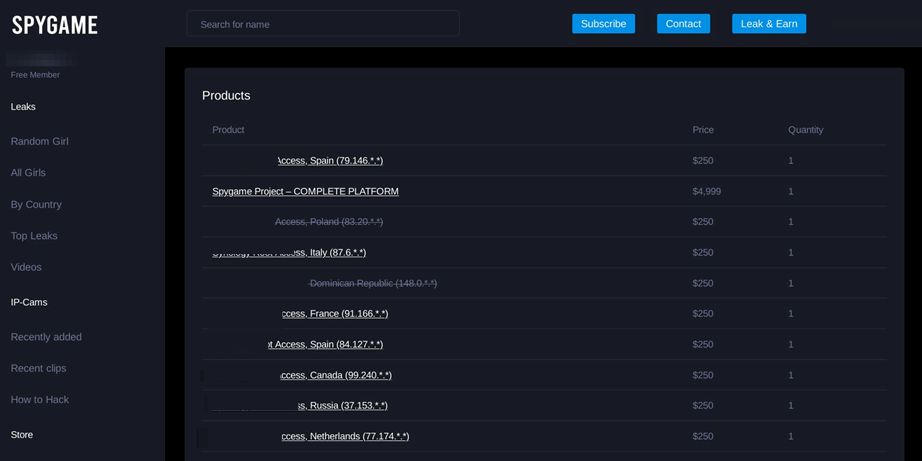This screenshot has height=461, width=922.
Task: Click the Price column header
Action: (703, 129)
